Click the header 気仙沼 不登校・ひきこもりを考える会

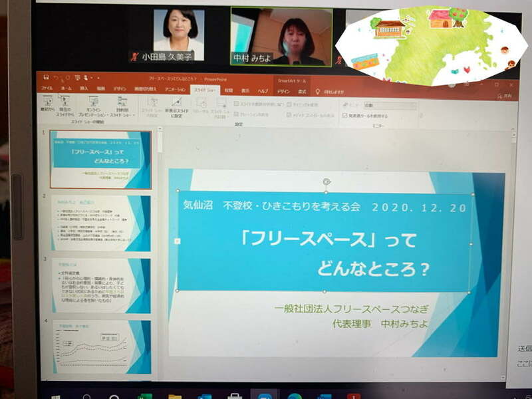271,205
